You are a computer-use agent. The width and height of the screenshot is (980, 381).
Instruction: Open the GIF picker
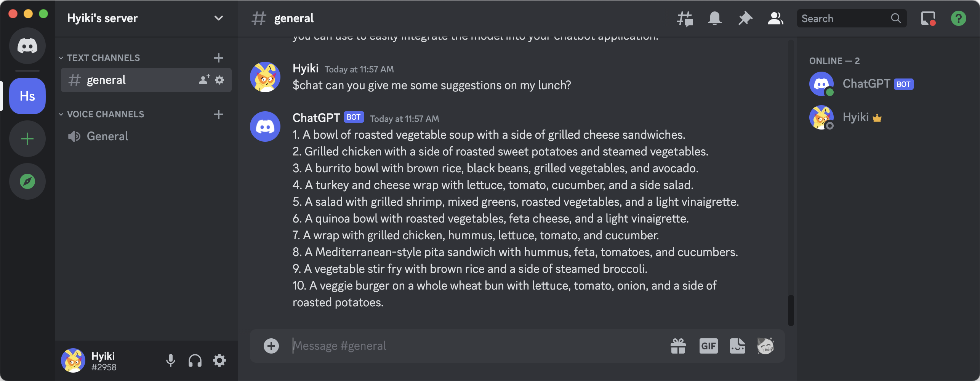(x=708, y=346)
